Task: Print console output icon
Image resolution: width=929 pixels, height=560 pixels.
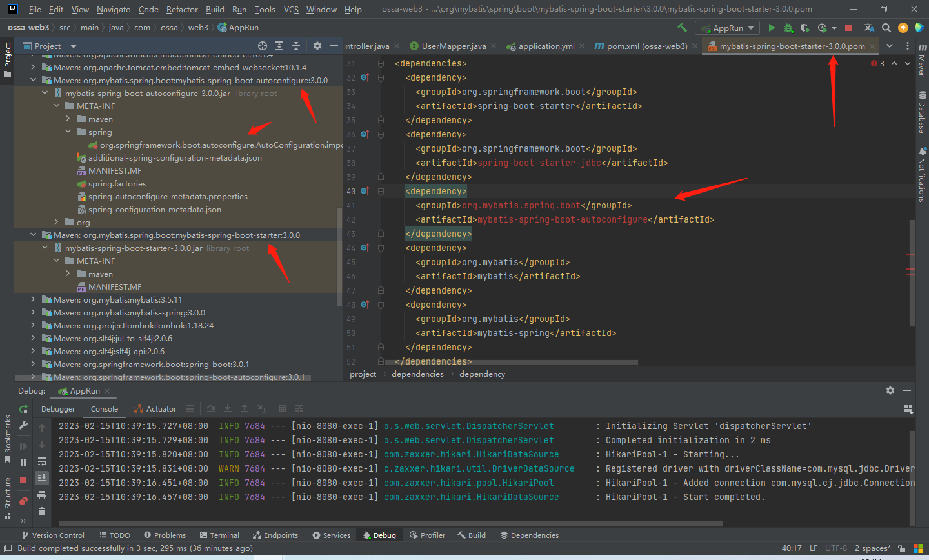Action: point(42,495)
